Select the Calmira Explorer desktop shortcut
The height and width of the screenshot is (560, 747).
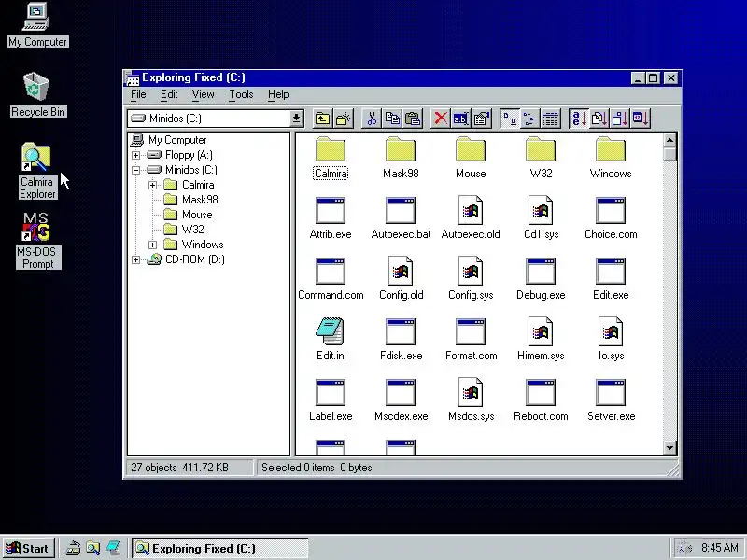tap(37, 172)
